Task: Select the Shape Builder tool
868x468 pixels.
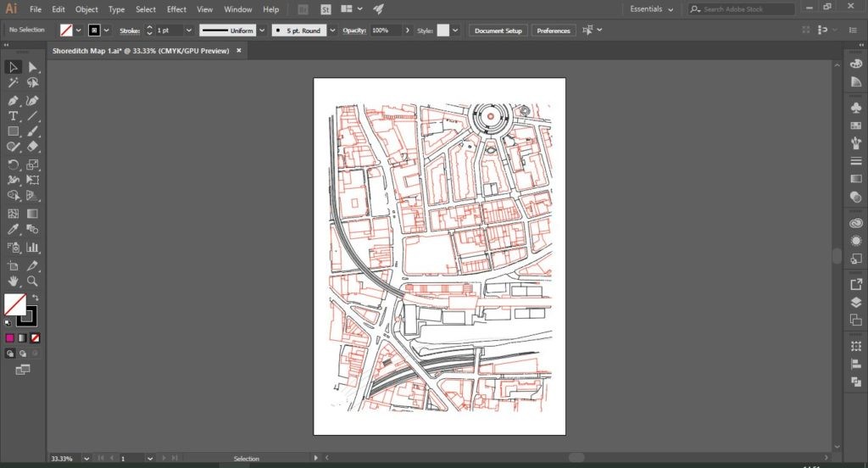Action: (x=14, y=196)
